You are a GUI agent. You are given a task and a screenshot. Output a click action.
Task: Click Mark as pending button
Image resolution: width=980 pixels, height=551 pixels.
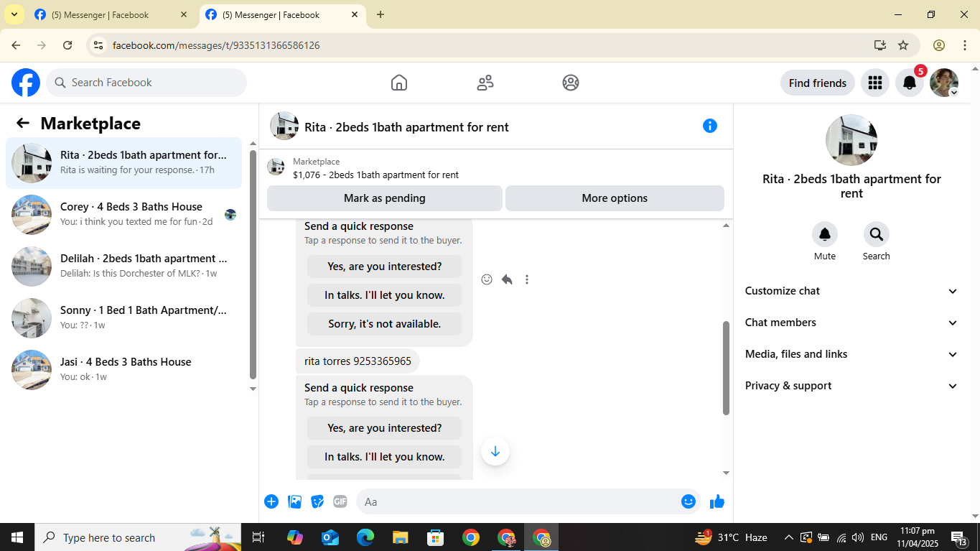tap(385, 198)
